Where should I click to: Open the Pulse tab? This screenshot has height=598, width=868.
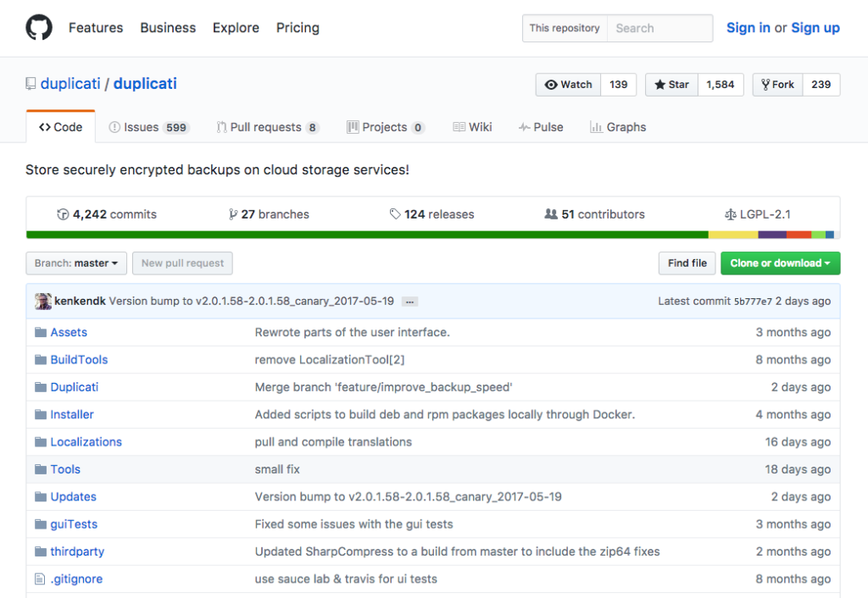pyautogui.click(x=541, y=127)
